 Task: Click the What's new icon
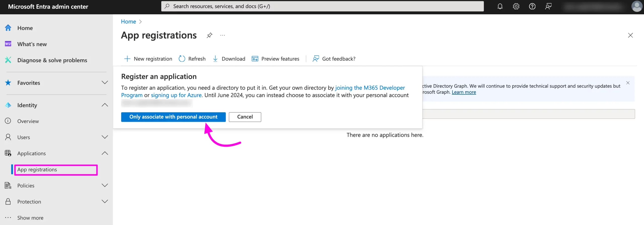pos(8,44)
